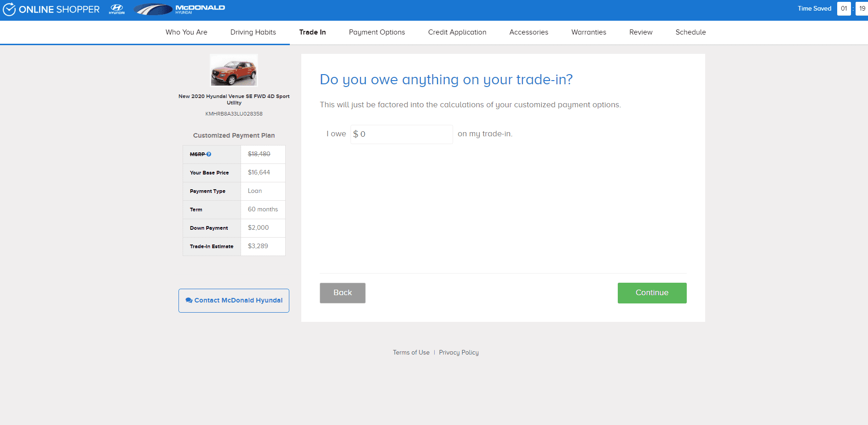Click the Down Payment value $2,000
The width and height of the screenshot is (868, 425).
click(258, 228)
